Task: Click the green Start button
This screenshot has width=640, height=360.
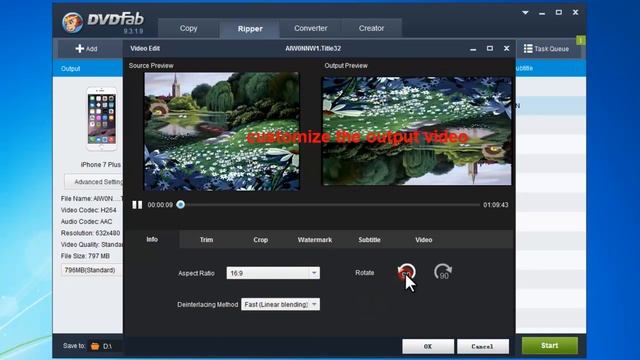Action: [550, 346]
